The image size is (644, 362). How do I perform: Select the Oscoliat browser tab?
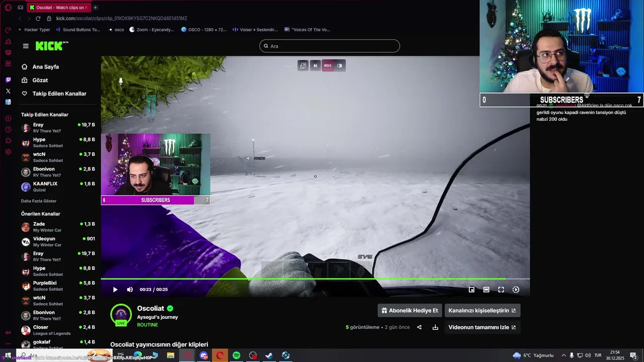pos(58,8)
